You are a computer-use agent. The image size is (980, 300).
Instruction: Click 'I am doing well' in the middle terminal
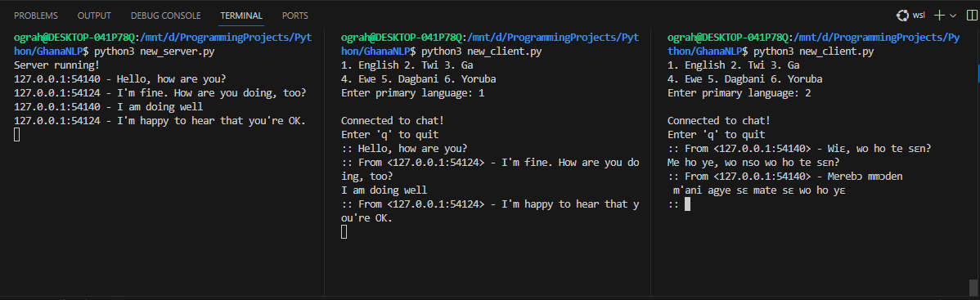point(384,190)
